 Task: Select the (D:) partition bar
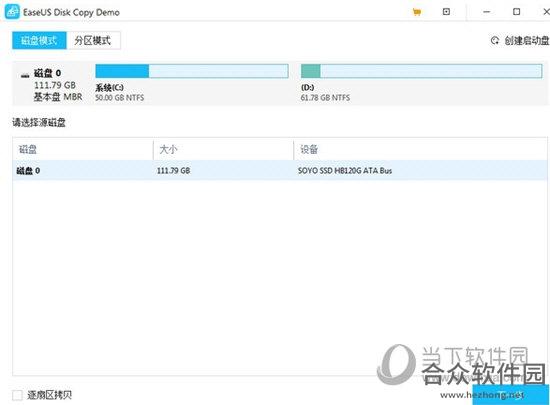coord(422,71)
